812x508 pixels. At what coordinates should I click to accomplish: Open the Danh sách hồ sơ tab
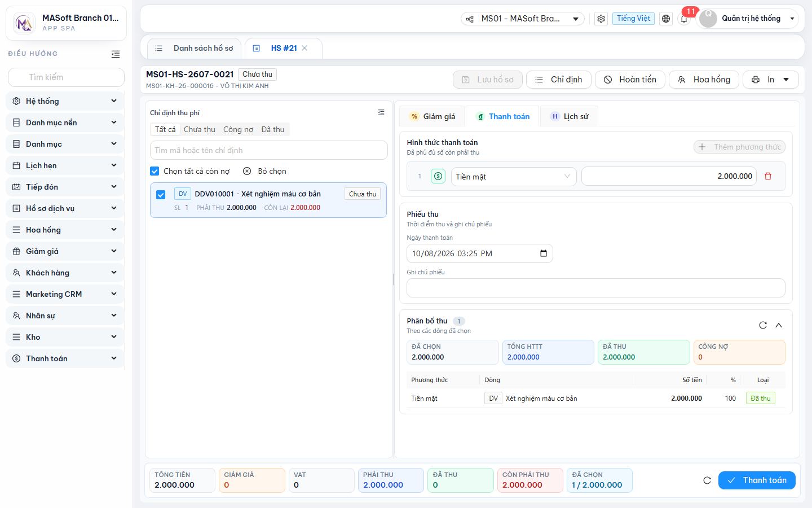coord(195,48)
